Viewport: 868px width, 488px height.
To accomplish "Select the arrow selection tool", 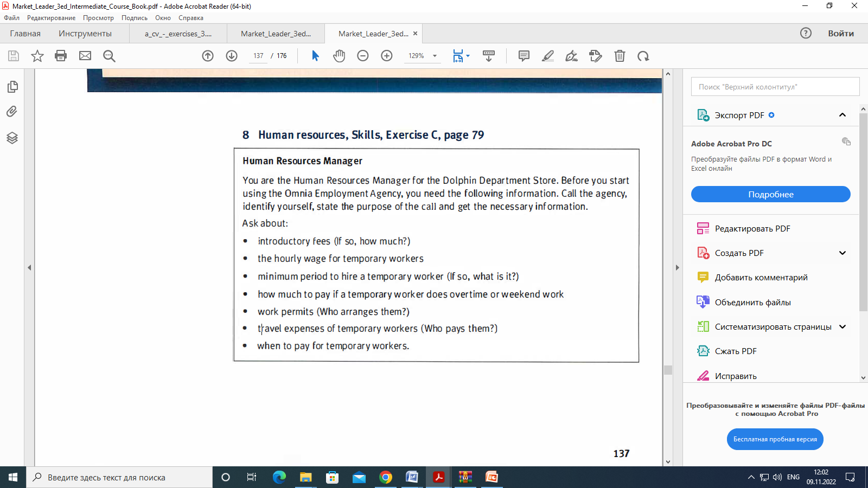I will pos(315,56).
